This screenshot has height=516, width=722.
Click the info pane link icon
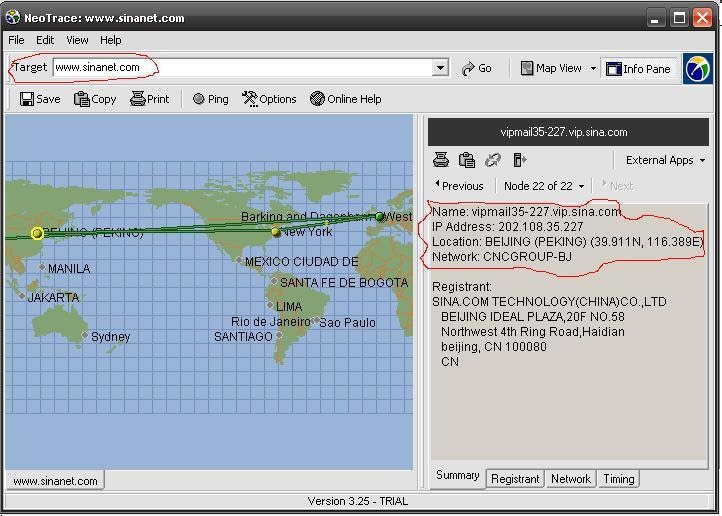pyautogui.click(x=493, y=160)
